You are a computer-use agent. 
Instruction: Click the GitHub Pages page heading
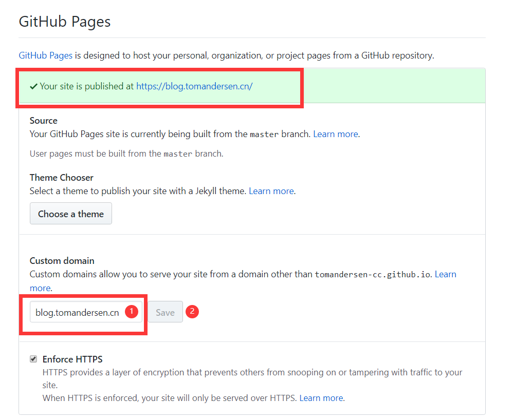(x=65, y=22)
